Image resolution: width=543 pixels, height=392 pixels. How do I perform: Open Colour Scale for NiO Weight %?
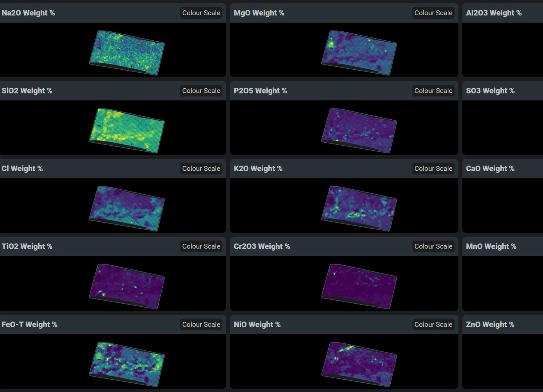(x=433, y=324)
